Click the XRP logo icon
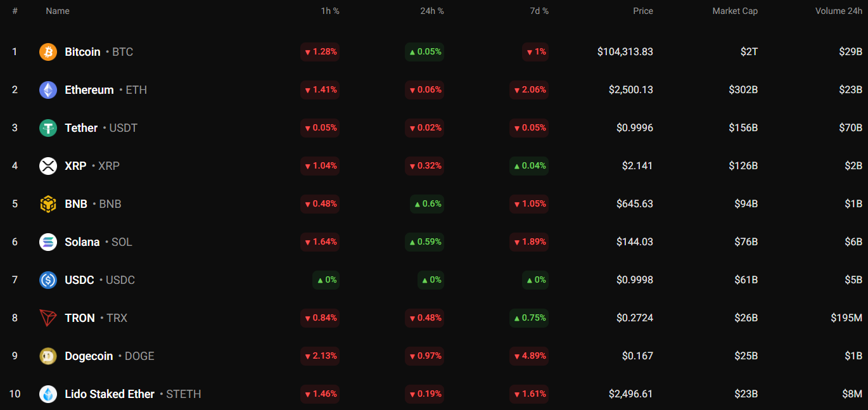The height and width of the screenshot is (410, 868). pyautogui.click(x=48, y=166)
